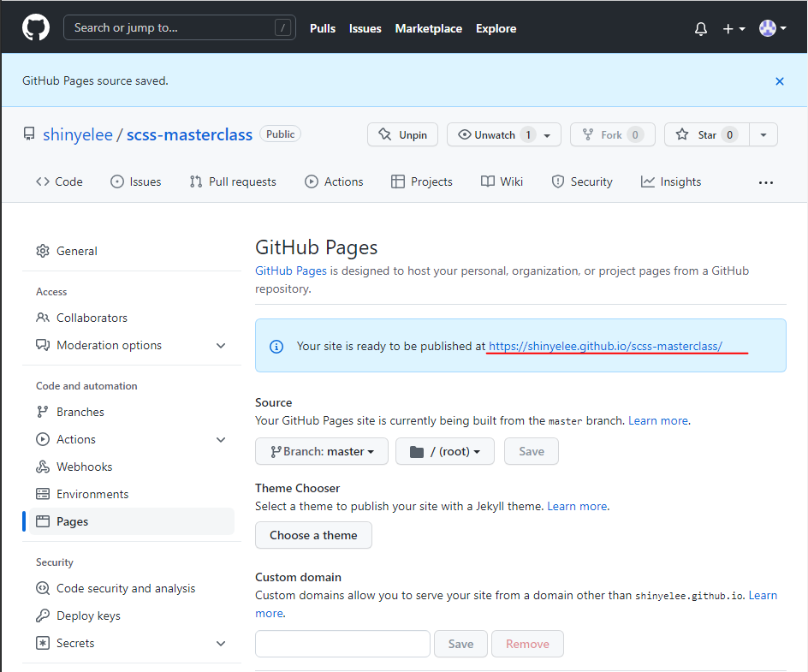808x672 pixels.
Task: Click Moderation options in the sidebar
Action: click(x=110, y=345)
